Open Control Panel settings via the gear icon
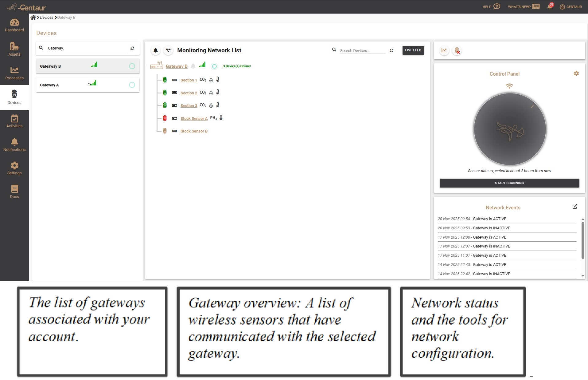This screenshot has height=380, width=588. point(576,73)
